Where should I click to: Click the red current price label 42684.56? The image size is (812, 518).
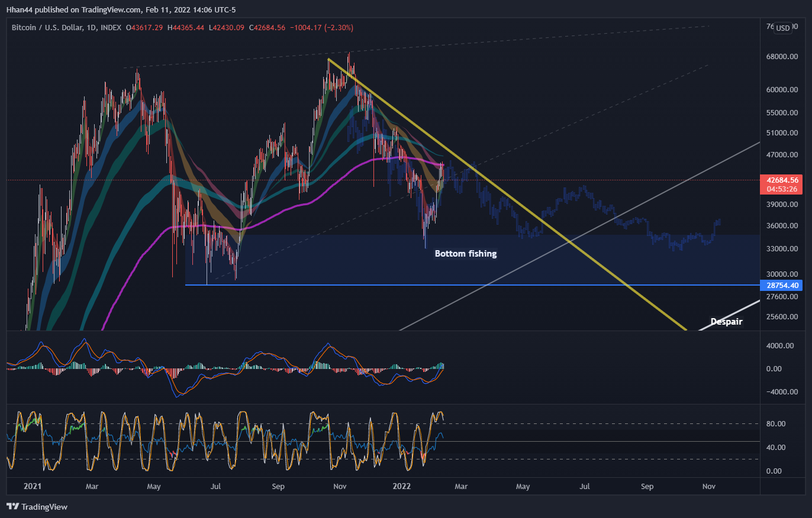click(782, 180)
